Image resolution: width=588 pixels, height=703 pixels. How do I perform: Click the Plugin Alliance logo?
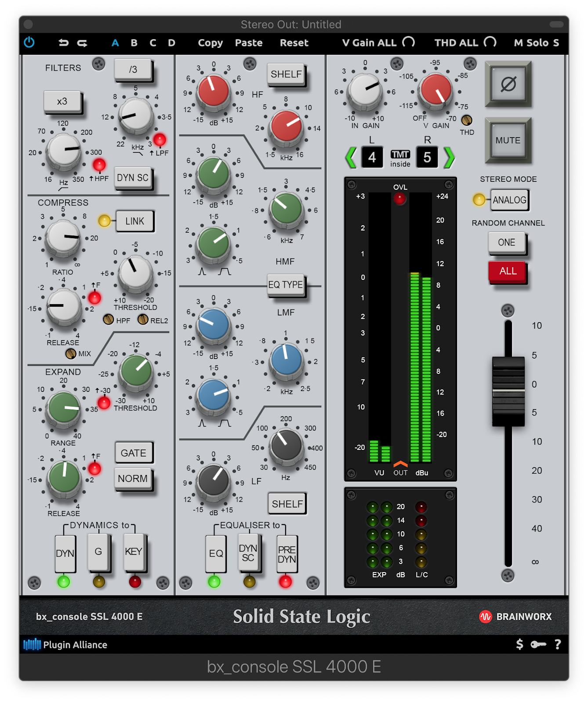[65, 645]
